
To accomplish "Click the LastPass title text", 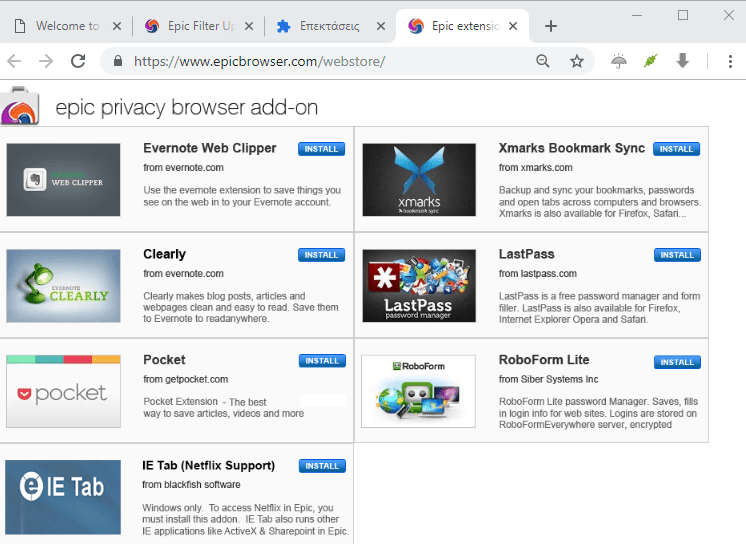I will pyautogui.click(x=527, y=254).
